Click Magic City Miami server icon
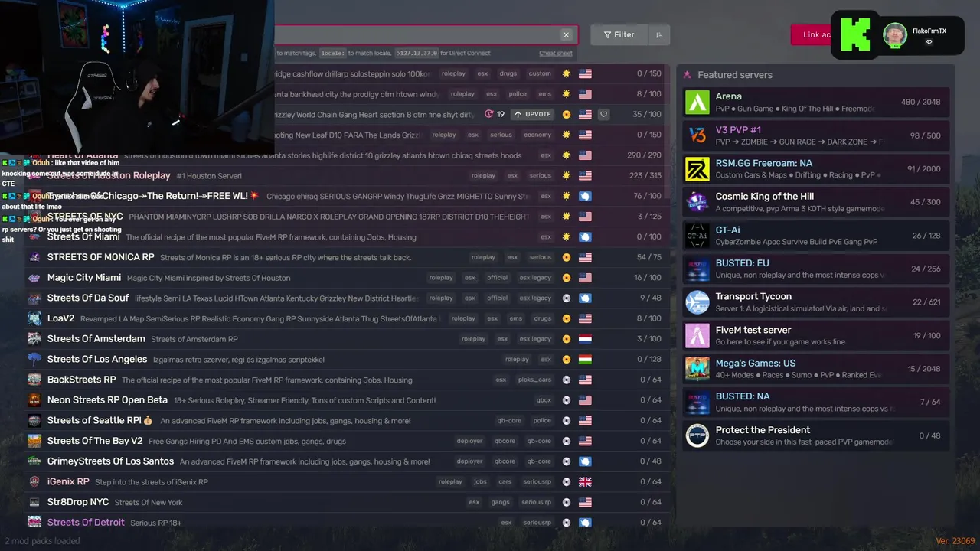Image resolution: width=980 pixels, height=551 pixels. click(34, 278)
